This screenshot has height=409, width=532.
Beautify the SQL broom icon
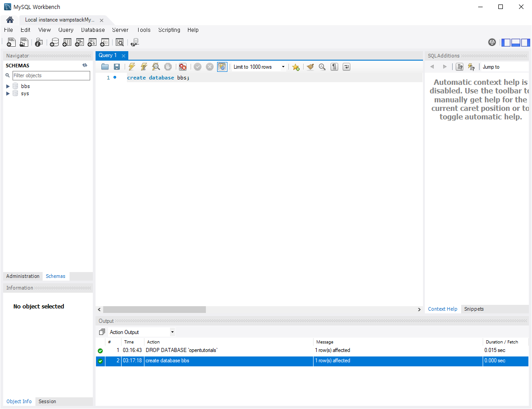(x=310, y=67)
